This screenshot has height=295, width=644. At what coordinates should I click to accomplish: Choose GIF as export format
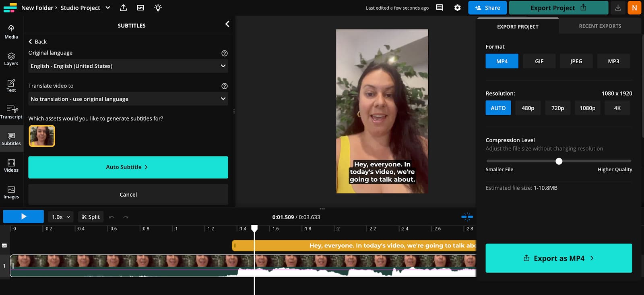point(539,61)
